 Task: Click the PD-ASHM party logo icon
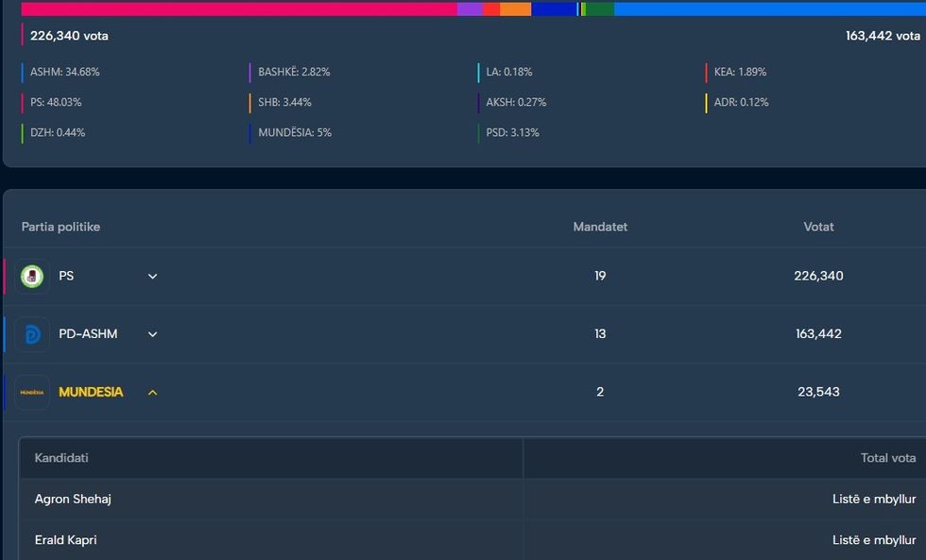[32, 334]
